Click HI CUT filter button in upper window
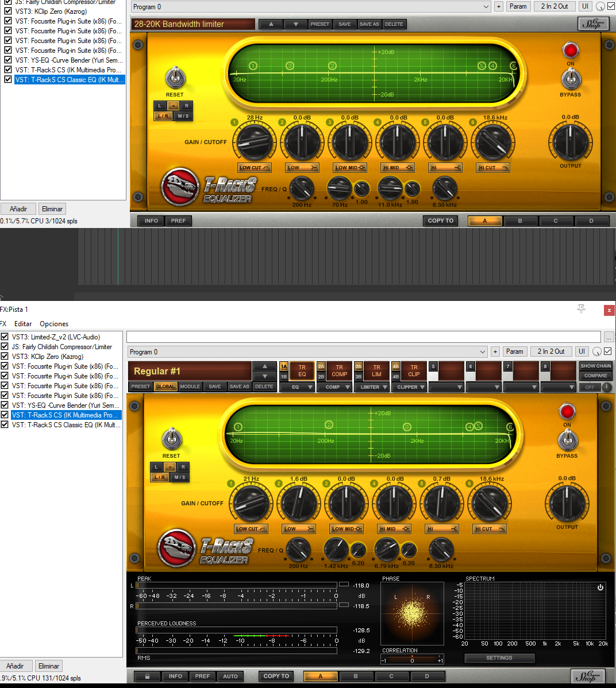This screenshot has height=688, width=616. tap(493, 168)
